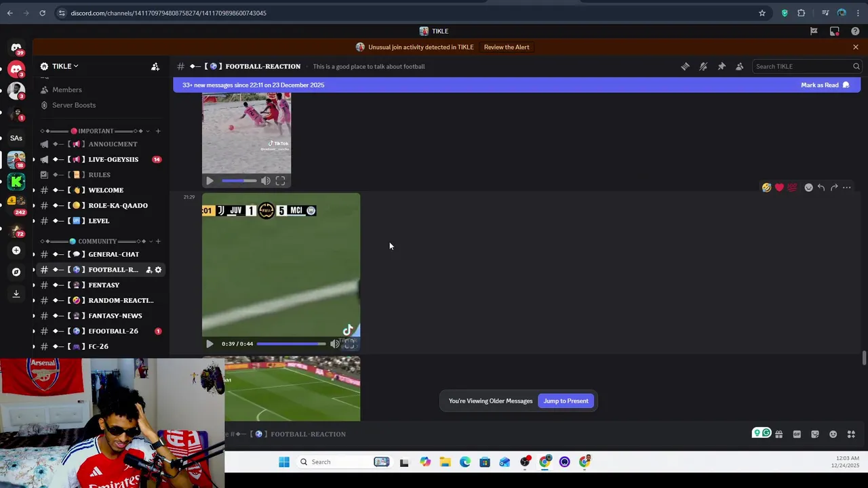868x488 pixels.
Task: Expand arrow beside FANTASY-NEWS channel
Action: (x=34, y=316)
